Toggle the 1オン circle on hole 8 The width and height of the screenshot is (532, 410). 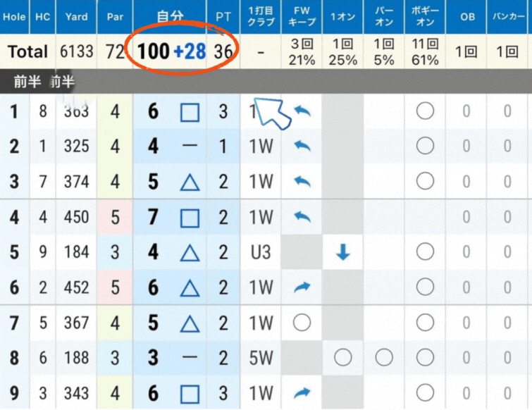(343, 358)
